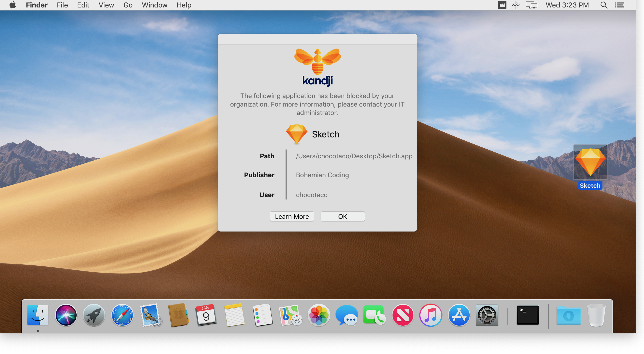The height and width of the screenshot is (354, 644).
Task: Click the Sketch label under desktop icon
Action: tap(590, 186)
